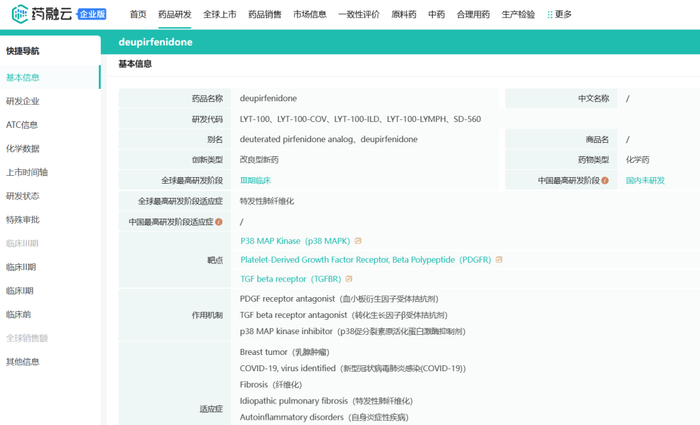Image resolution: width=700 pixels, height=425 pixels.
Task: Click the info icon beside 中国最高研发阶段
Action: tap(605, 180)
